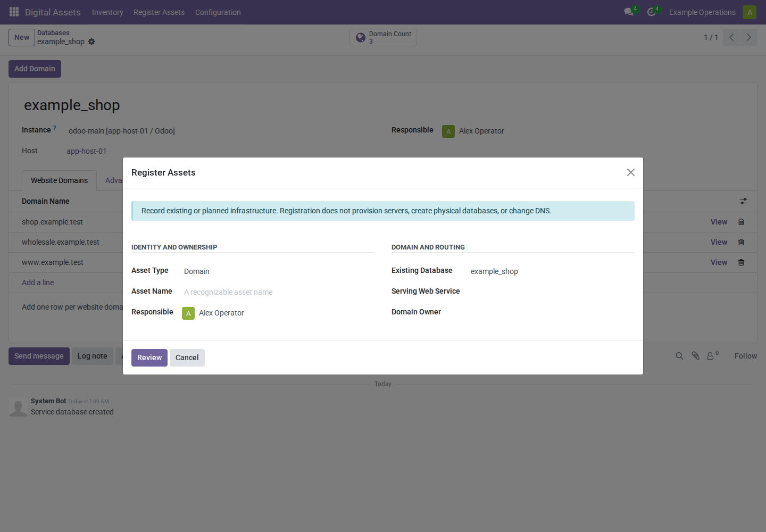This screenshot has width=766, height=532.
Task: View the www.example.test domain
Action: 719,262
